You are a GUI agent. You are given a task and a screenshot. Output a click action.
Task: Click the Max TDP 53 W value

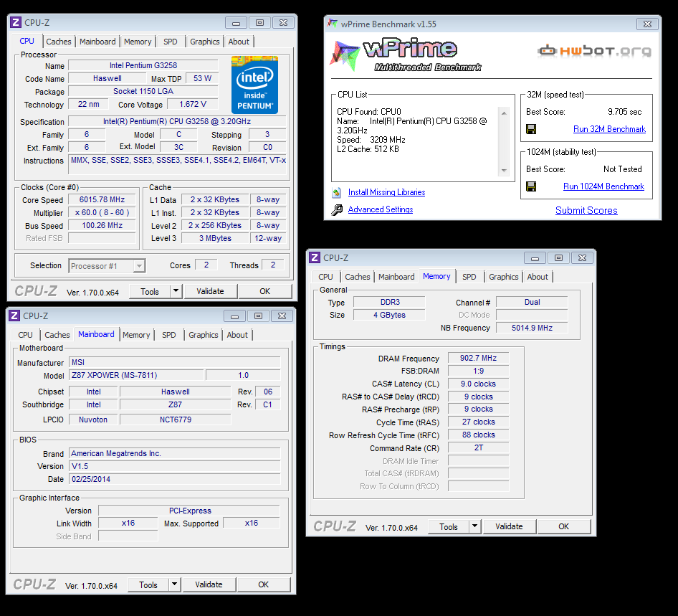[202, 78]
